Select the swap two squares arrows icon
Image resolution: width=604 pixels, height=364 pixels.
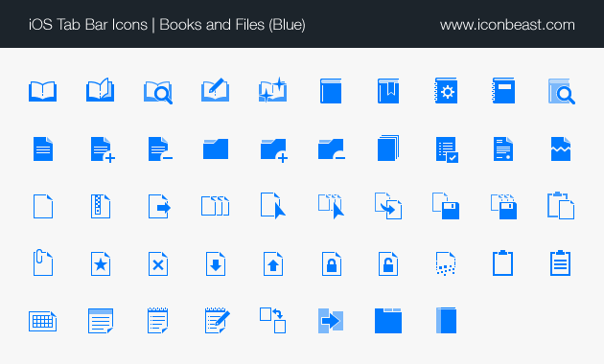point(272,320)
